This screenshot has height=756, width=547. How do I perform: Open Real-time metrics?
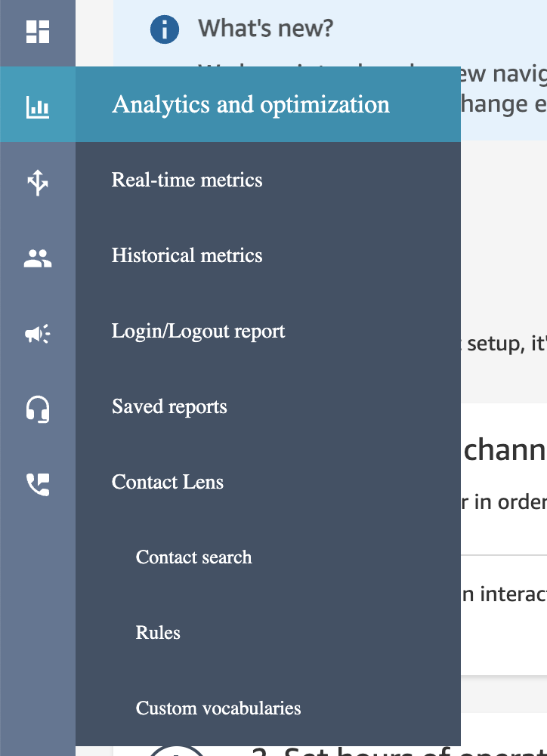(x=187, y=180)
